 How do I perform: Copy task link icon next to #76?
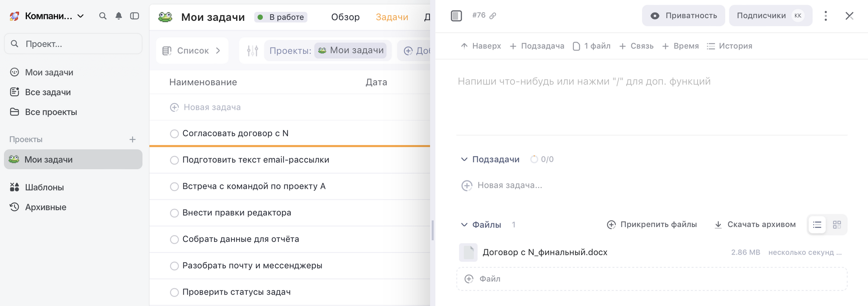(492, 16)
